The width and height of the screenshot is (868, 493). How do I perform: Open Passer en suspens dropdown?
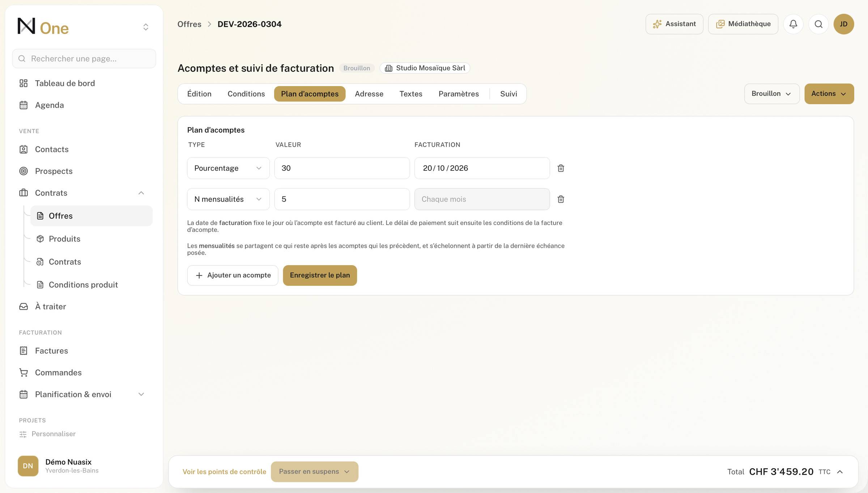coord(314,472)
